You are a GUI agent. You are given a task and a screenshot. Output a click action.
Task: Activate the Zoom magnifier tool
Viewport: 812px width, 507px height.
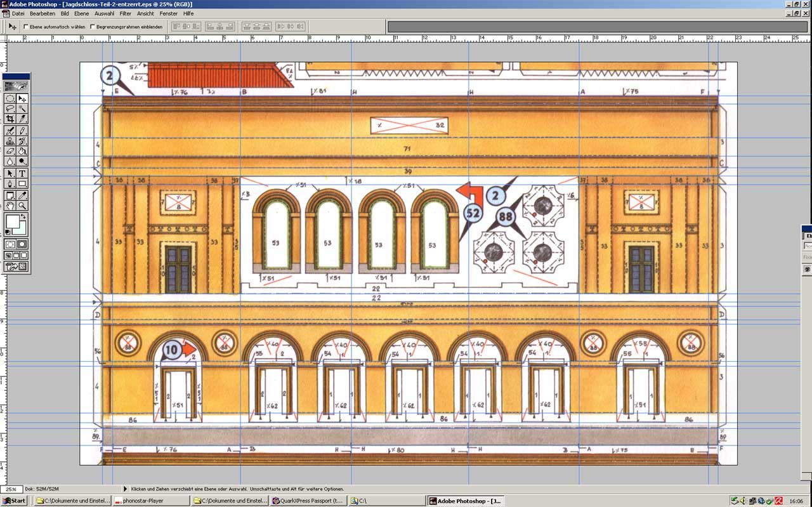[22, 206]
